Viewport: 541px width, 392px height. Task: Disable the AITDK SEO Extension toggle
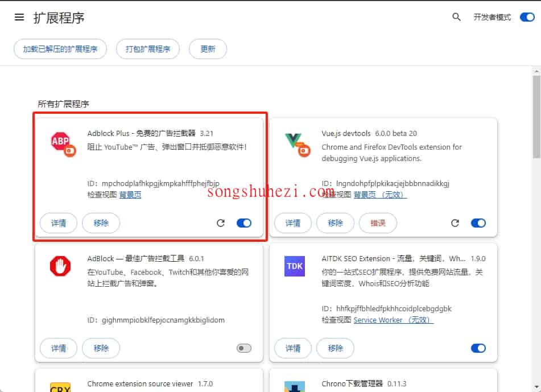click(478, 348)
